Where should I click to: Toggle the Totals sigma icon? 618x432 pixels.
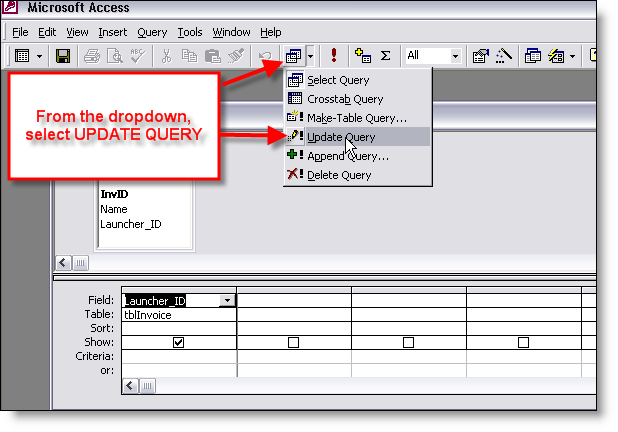click(x=385, y=56)
